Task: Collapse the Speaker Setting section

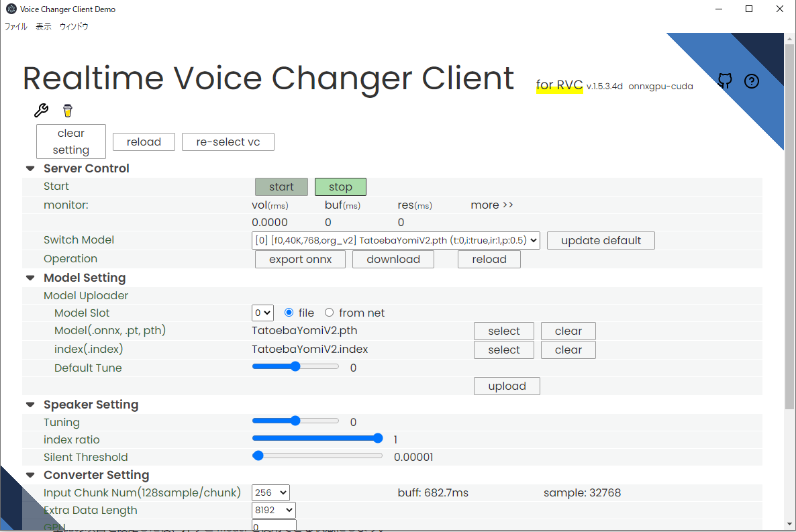Action: (x=30, y=405)
